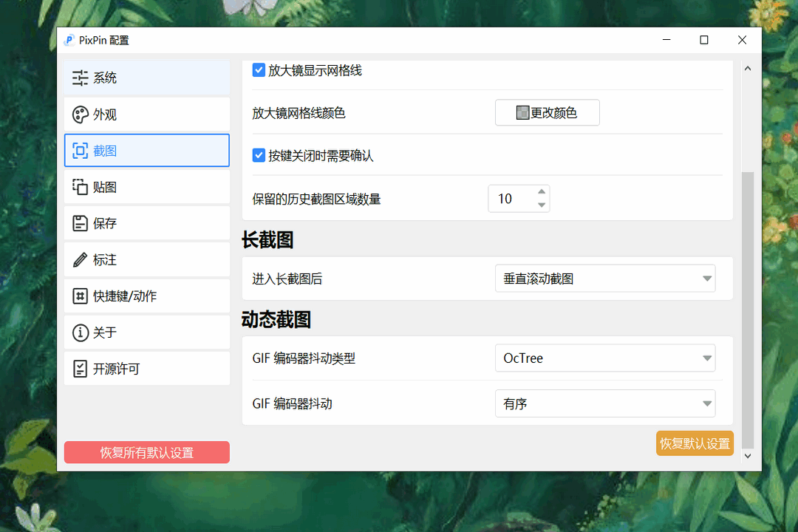Click the 标注 annotation pencil icon
The width and height of the screenshot is (798, 532).
tap(80, 259)
